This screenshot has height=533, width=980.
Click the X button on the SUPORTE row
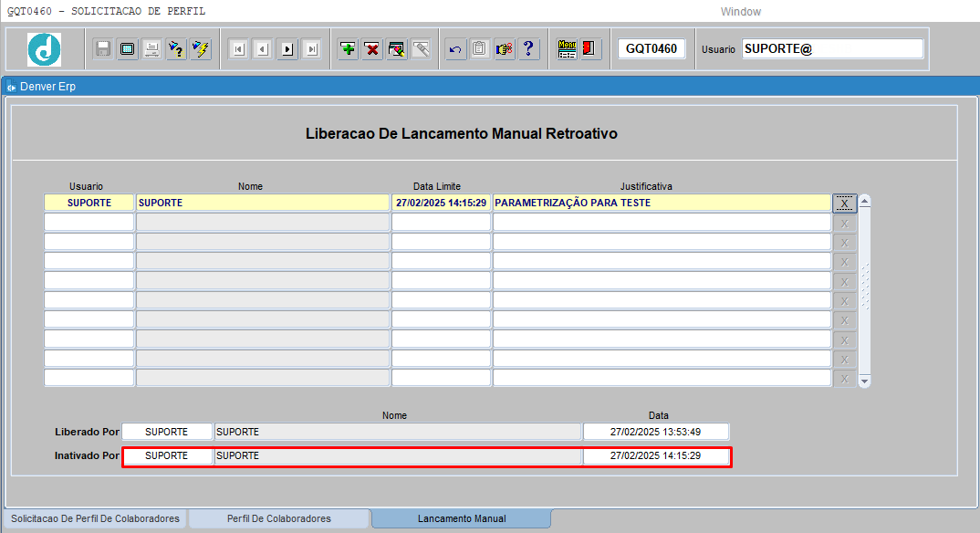[x=844, y=204]
